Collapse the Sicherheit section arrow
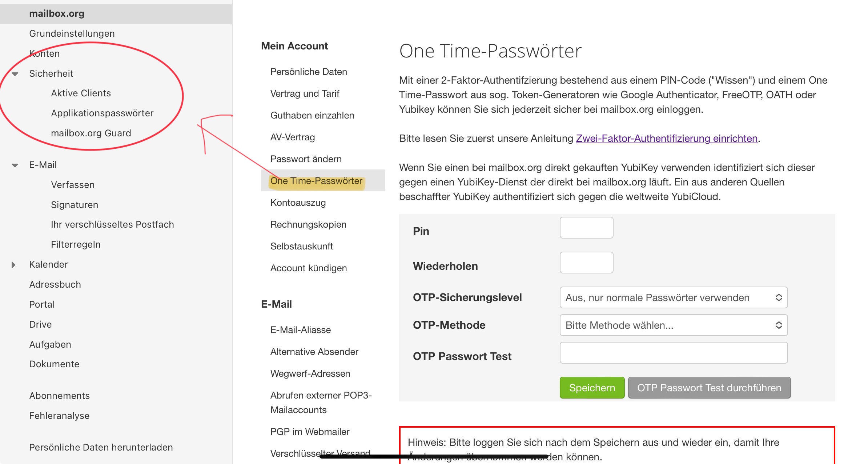This screenshot has width=868, height=464. click(x=15, y=74)
